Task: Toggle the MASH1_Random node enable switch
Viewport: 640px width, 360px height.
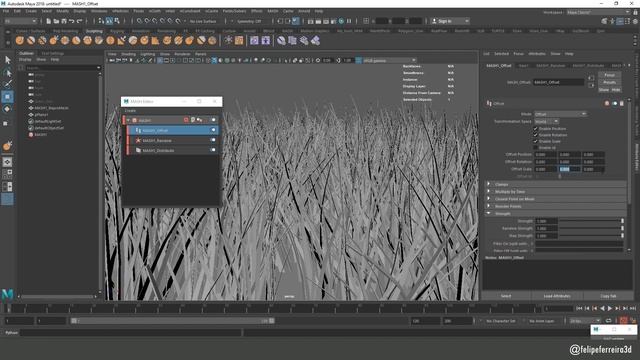Action: click(213, 140)
